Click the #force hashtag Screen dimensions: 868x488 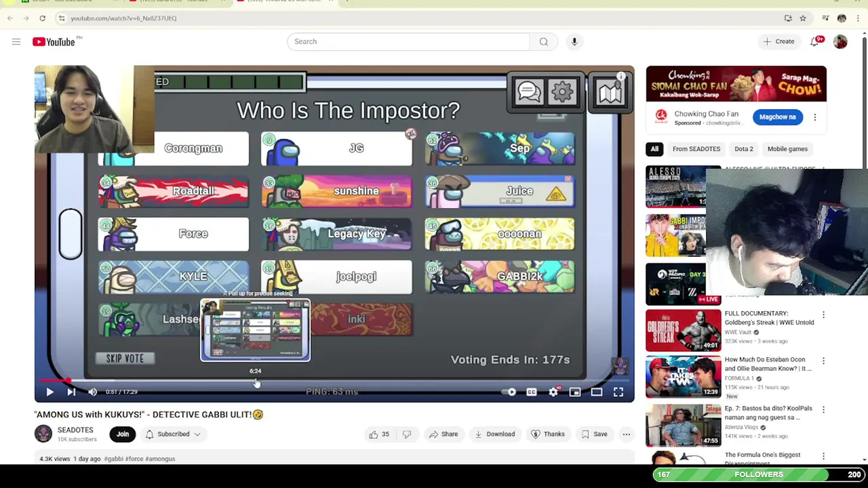click(x=134, y=459)
